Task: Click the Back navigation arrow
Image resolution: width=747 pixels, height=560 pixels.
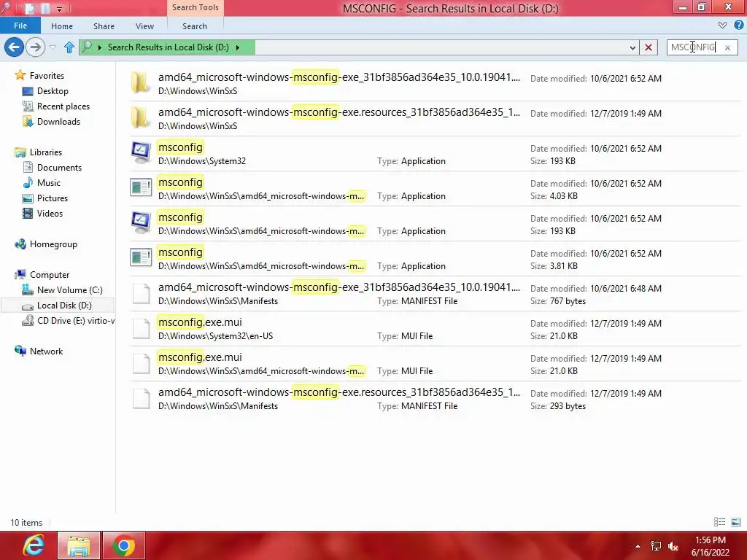Action: click(x=14, y=47)
